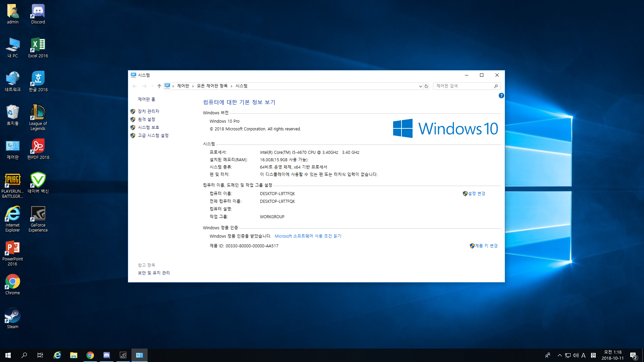Click the 설정 변경 link

click(x=476, y=193)
